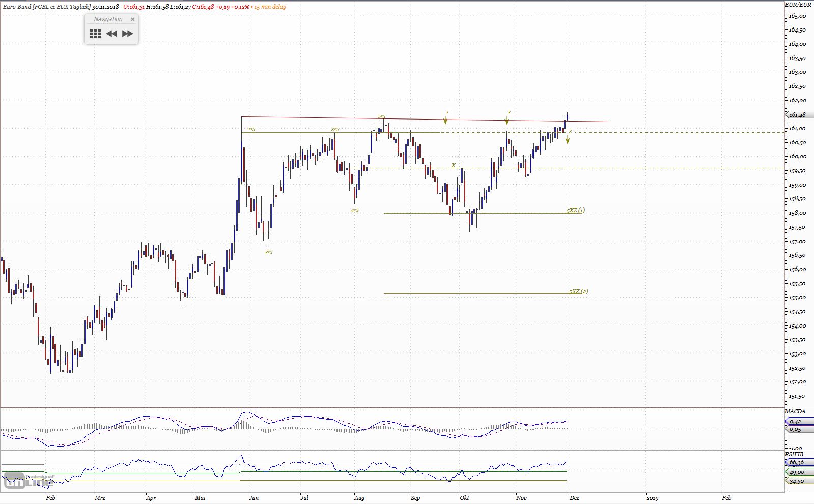Image resolution: width=814 pixels, height=504 pixels.
Task: Click the MACDA indicator label
Action: pos(795,411)
